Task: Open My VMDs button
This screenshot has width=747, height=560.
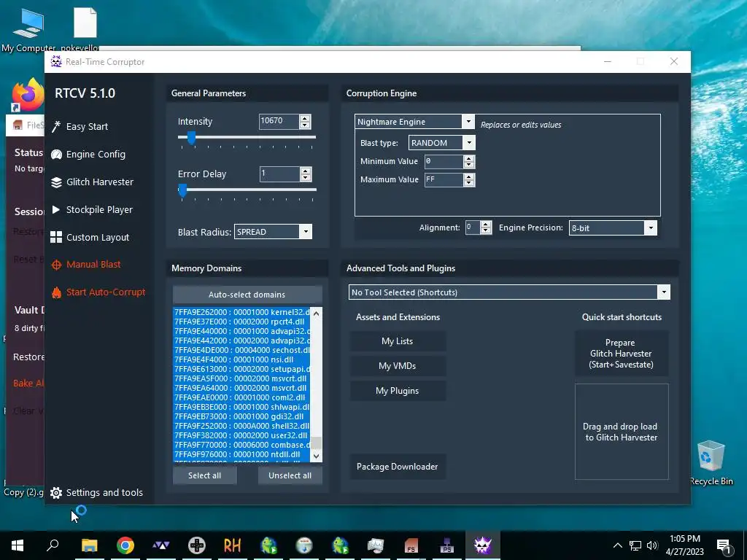Action: 398,366
